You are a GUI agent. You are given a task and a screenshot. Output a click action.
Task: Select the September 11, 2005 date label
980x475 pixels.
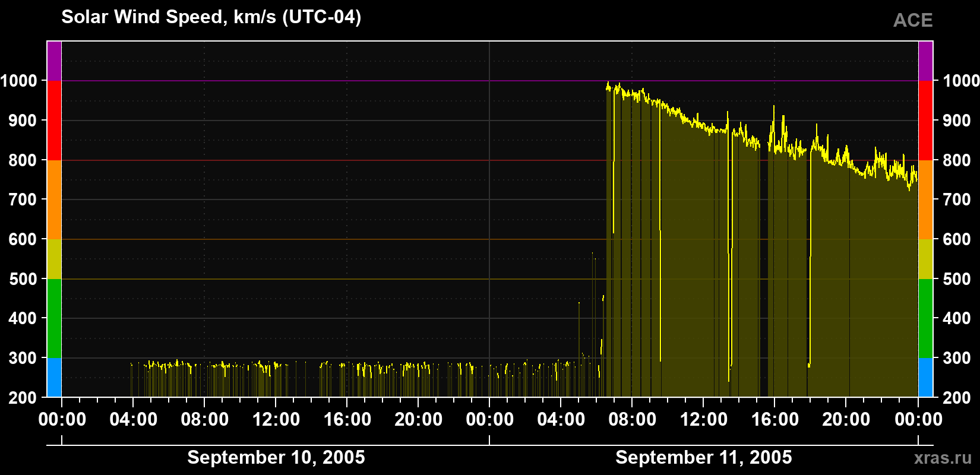click(704, 457)
